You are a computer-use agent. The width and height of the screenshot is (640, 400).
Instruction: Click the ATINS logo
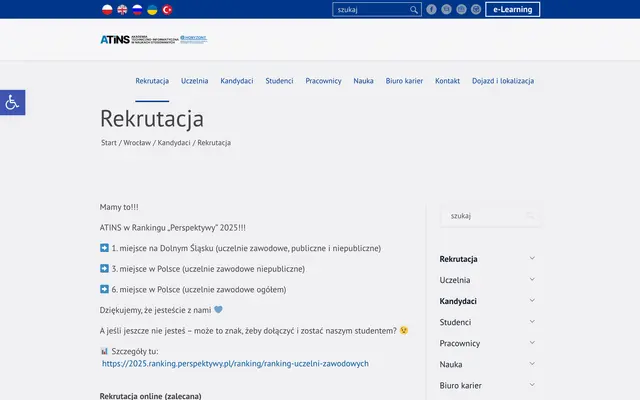tap(154, 39)
